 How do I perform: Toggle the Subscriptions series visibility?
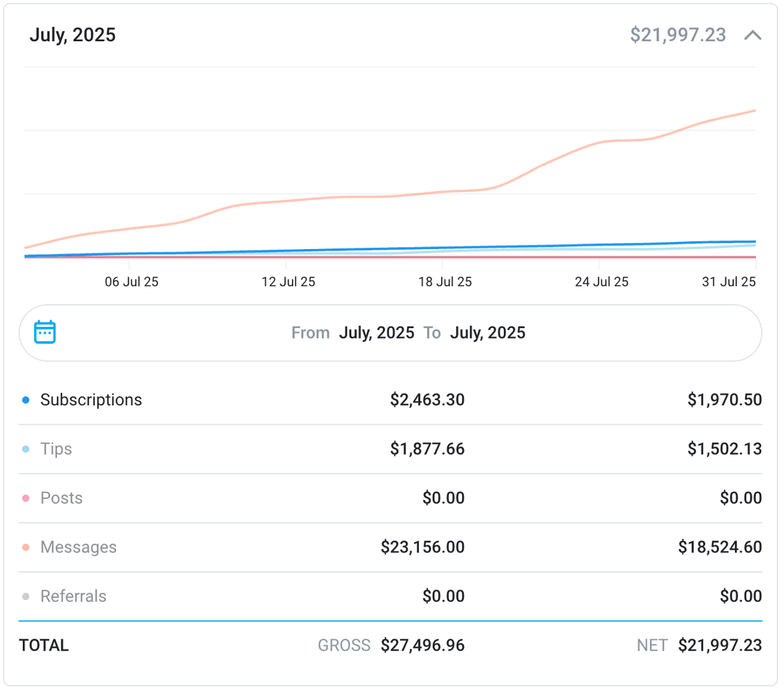(91, 399)
